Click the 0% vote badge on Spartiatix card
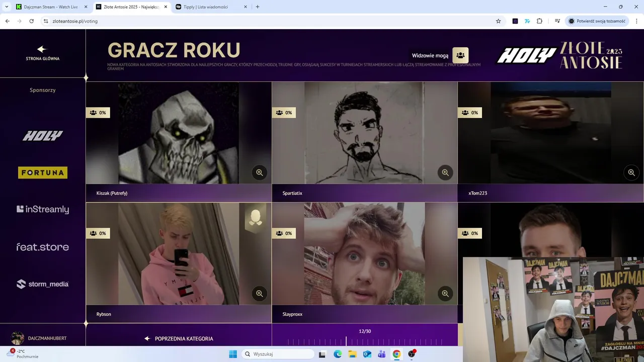This screenshot has width=644, height=362. [x=284, y=113]
